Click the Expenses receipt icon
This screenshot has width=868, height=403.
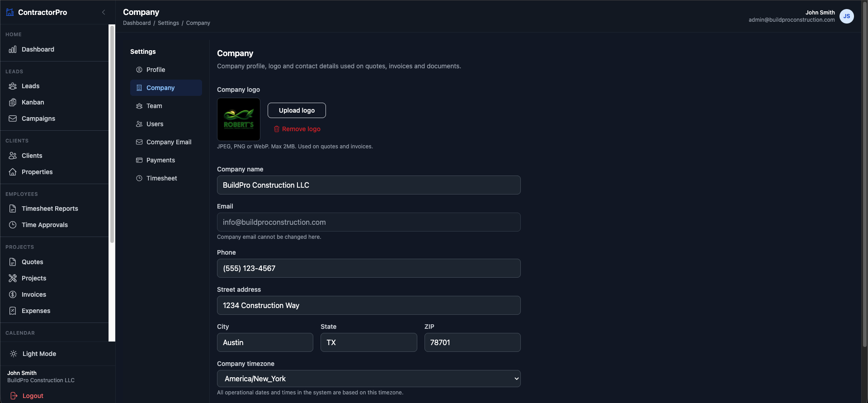[x=13, y=311]
